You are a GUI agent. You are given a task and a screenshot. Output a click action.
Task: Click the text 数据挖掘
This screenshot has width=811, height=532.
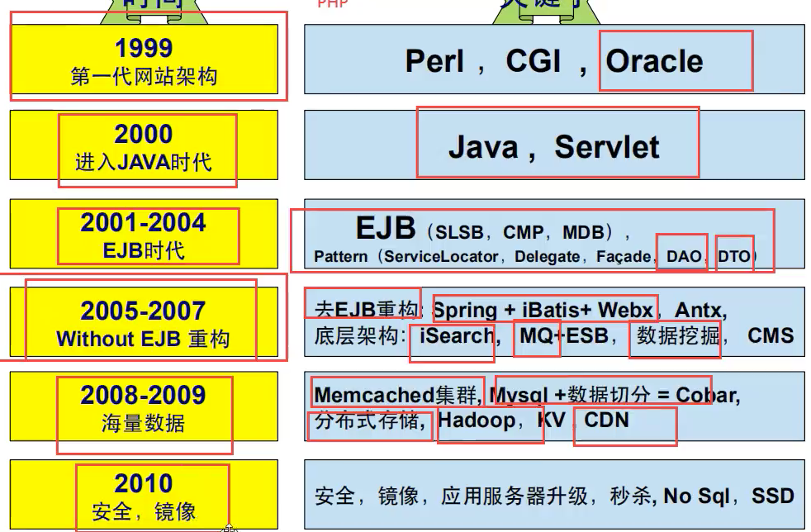(x=678, y=336)
